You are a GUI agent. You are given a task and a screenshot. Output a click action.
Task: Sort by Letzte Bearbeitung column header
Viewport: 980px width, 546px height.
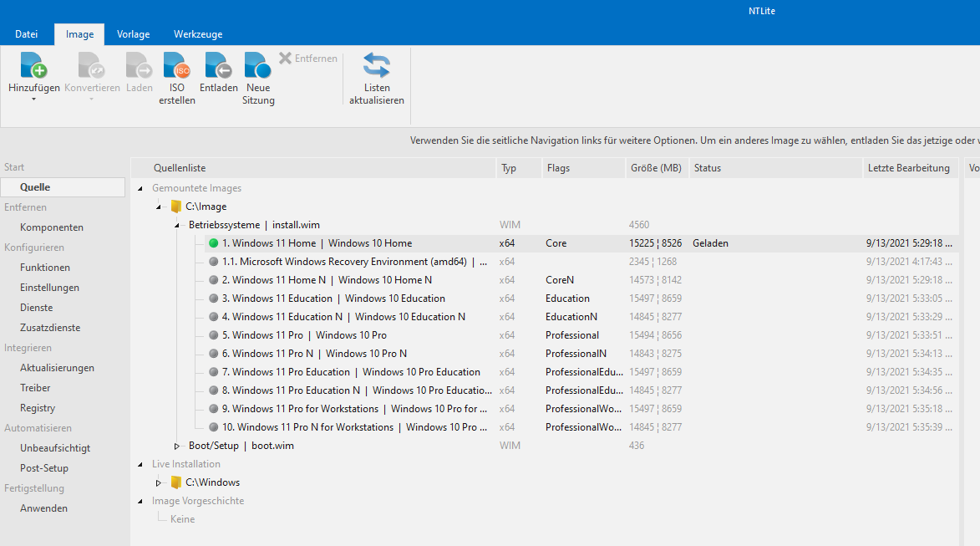coord(910,167)
